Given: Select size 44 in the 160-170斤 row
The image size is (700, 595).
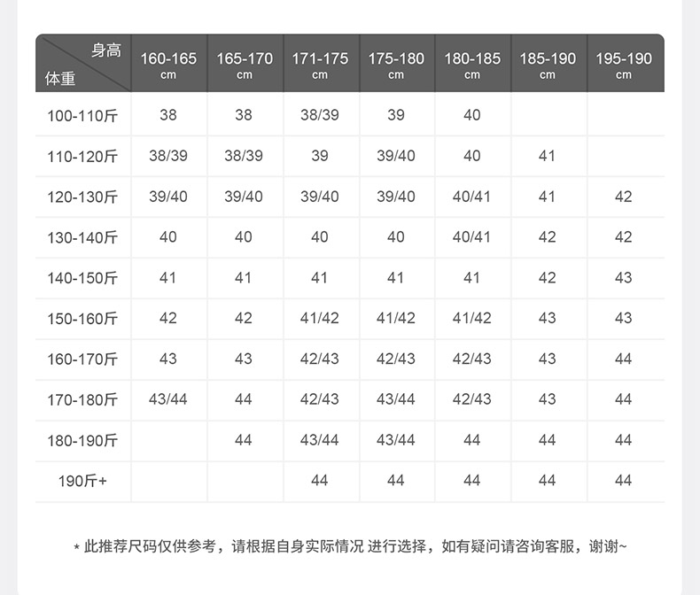Looking at the screenshot, I should (623, 359).
